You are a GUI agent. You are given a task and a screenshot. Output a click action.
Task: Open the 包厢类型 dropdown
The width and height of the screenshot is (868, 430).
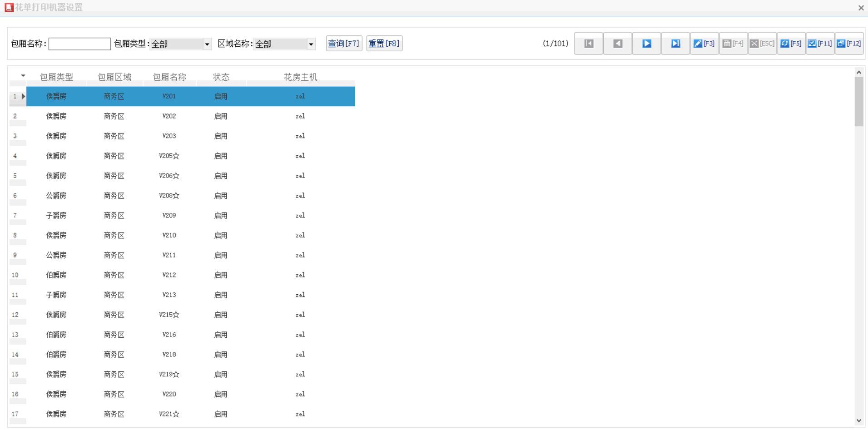[207, 44]
